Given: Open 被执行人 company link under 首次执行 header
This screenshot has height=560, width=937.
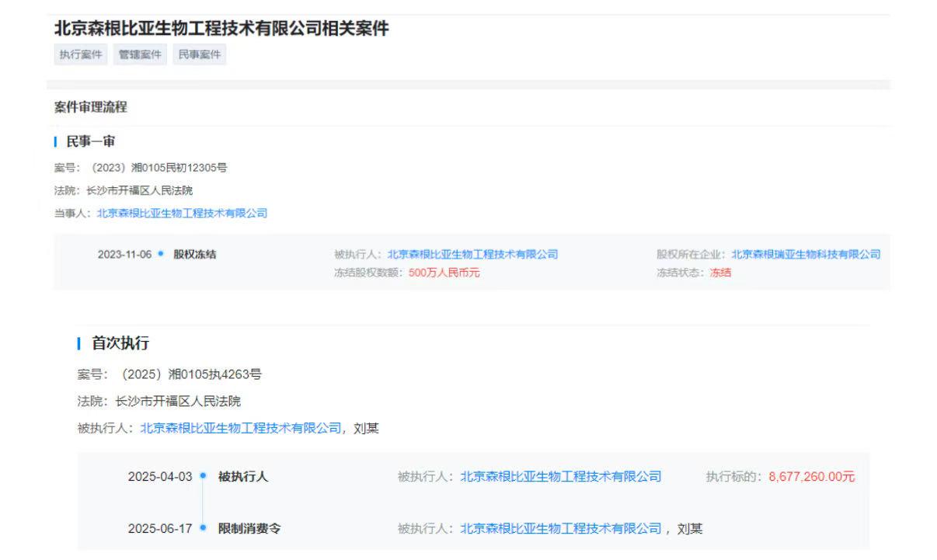Looking at the screenshot, I should click(241, 428).
